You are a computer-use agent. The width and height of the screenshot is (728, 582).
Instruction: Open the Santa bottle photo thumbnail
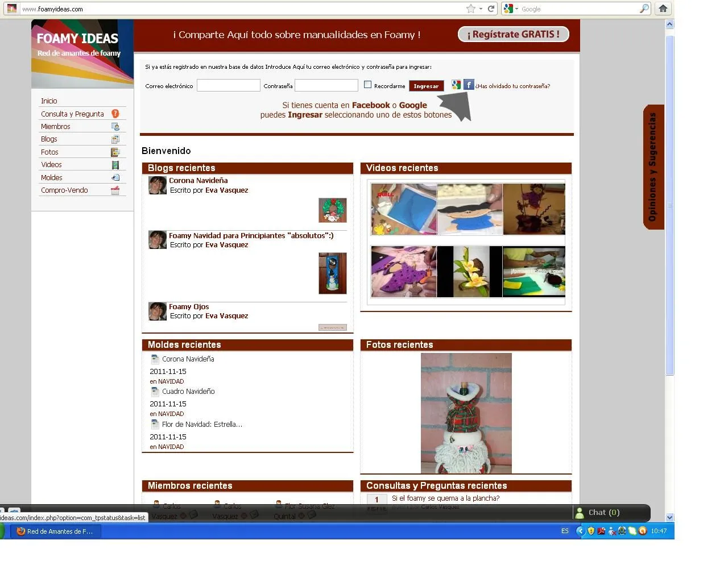[x=466, y=413]
